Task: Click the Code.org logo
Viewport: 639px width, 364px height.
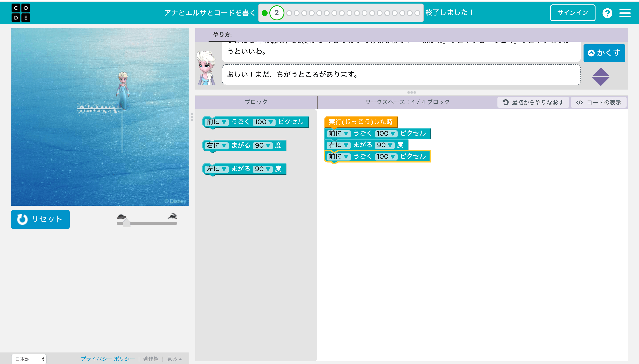Action: pyautogui.click(x=21, y=13)
